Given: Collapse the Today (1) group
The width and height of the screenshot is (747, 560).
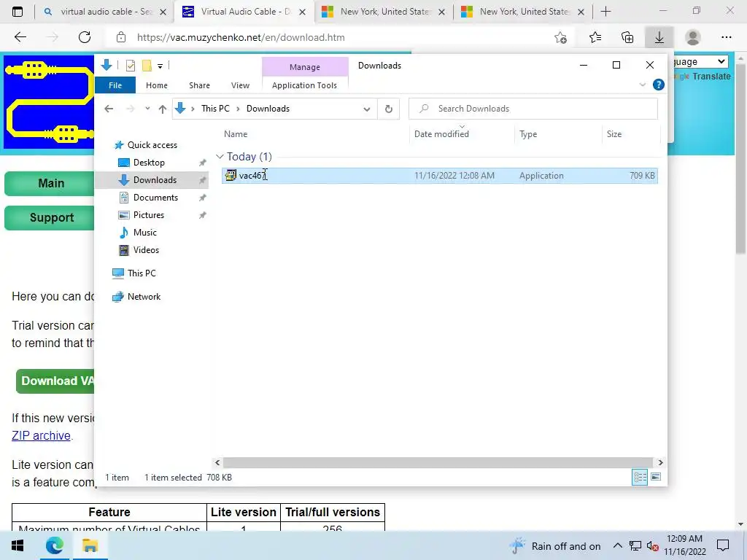Looking at the screenshot, I should click(220, 157).
